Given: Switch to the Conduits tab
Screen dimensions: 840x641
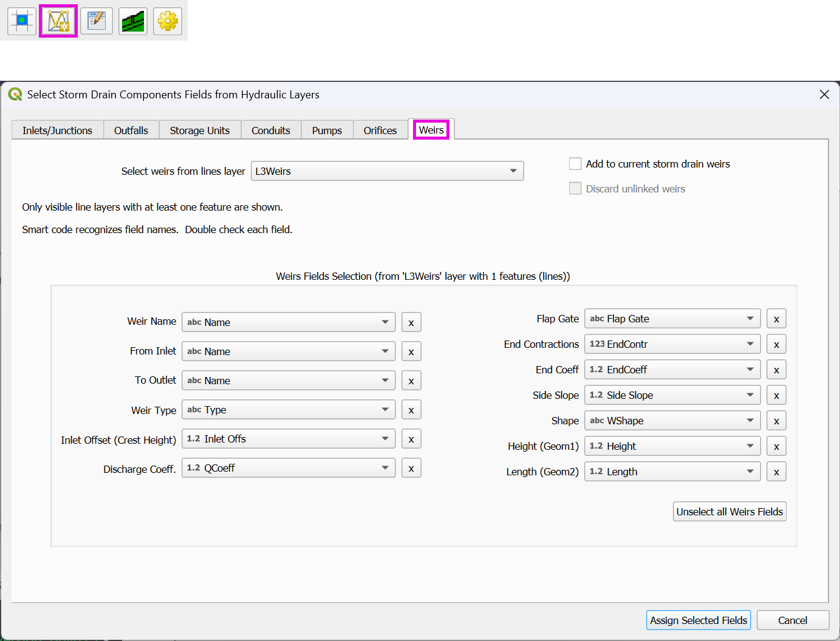Looking at the screenshot, I should pyautogui.click(x=271, y=131).
